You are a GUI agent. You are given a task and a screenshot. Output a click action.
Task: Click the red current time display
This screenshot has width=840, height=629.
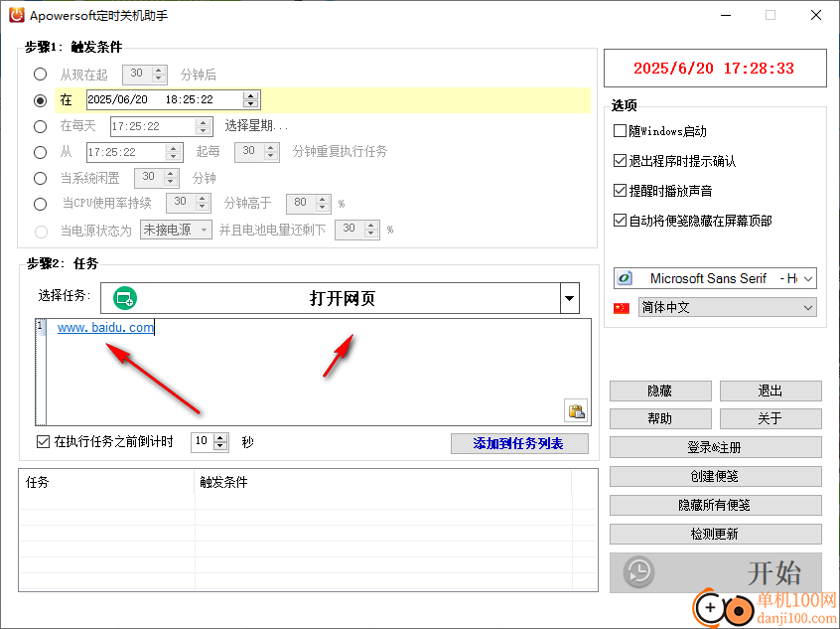click(x=714, y=69)
